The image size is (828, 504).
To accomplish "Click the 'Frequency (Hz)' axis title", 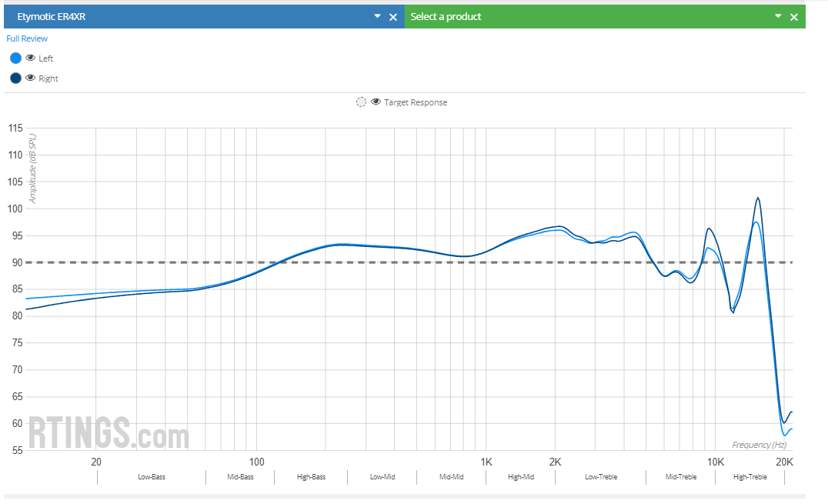I will click(760, 445).
